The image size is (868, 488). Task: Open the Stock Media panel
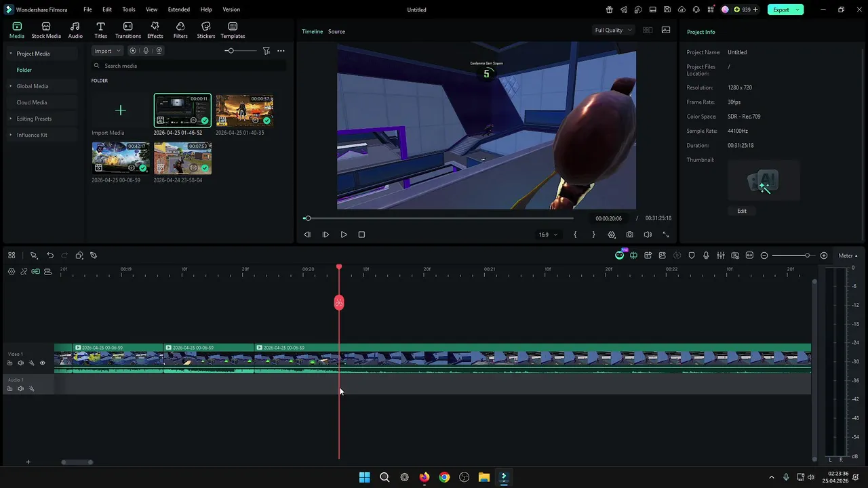[x=46, y=30]
